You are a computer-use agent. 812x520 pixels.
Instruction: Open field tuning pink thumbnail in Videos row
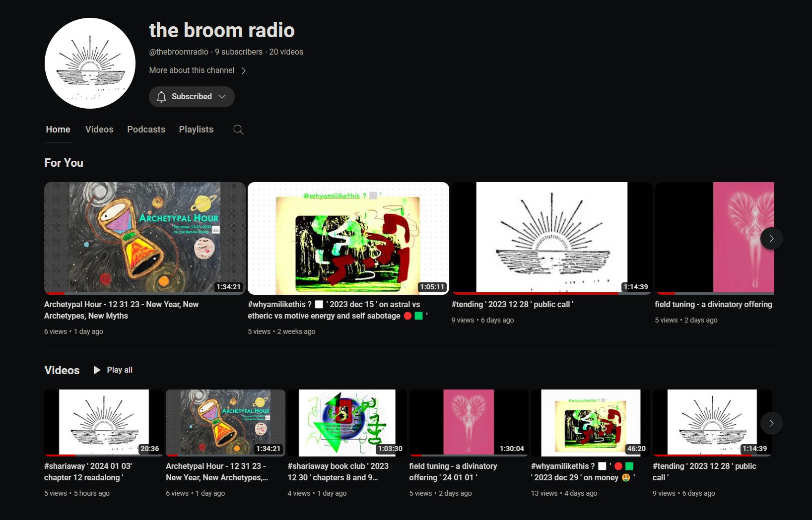[469, 422]
